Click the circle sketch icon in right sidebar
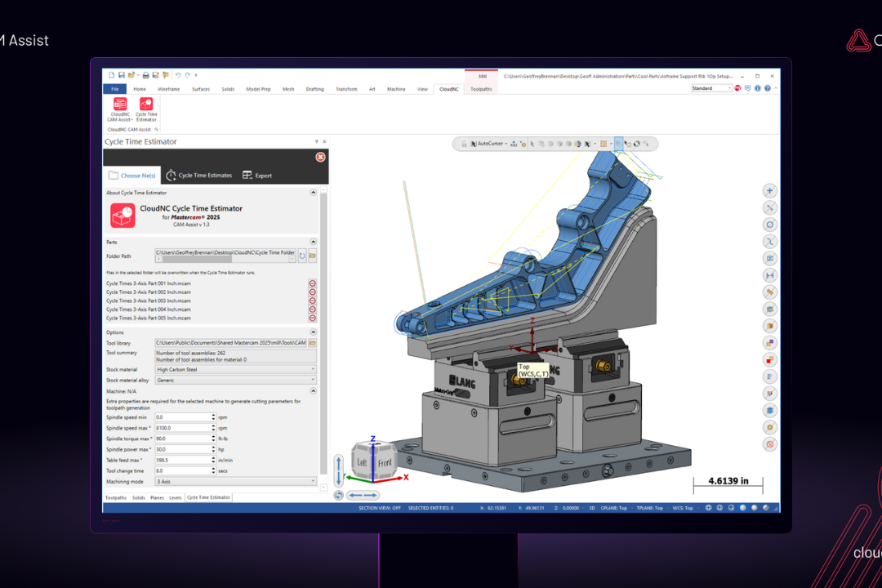 (x=769, y=225)
